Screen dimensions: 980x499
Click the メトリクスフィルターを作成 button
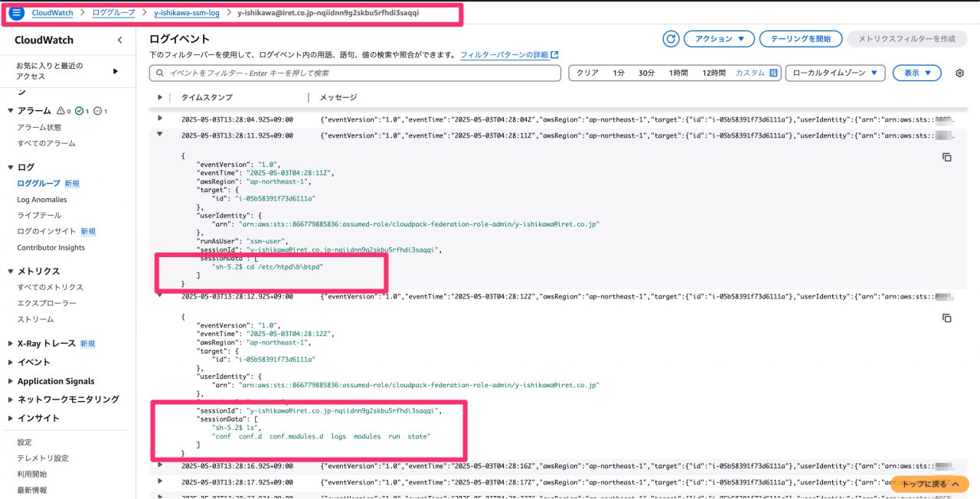[906, 39]
